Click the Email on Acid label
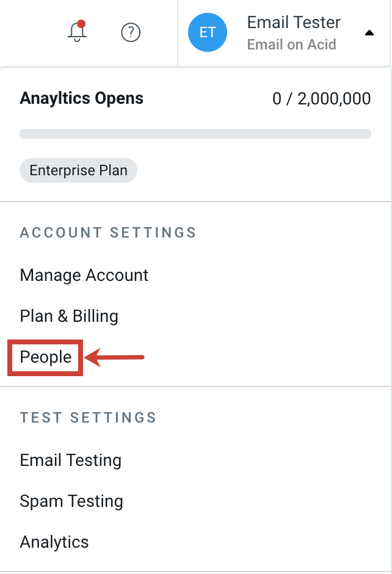Viewport: 392px width, 574px height. [291, 44]
